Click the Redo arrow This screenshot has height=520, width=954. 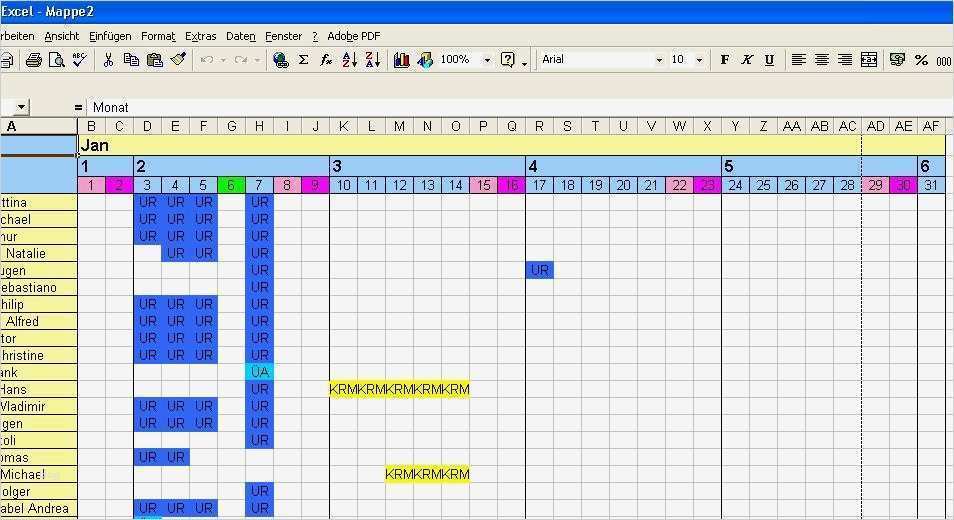pyautogui.click(x=240, y=60)
